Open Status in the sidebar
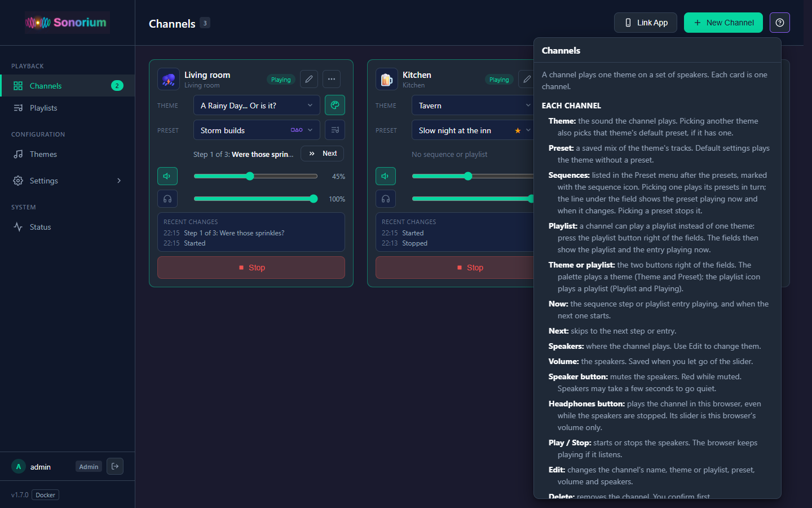812x508 pixels. pos(68,227)
